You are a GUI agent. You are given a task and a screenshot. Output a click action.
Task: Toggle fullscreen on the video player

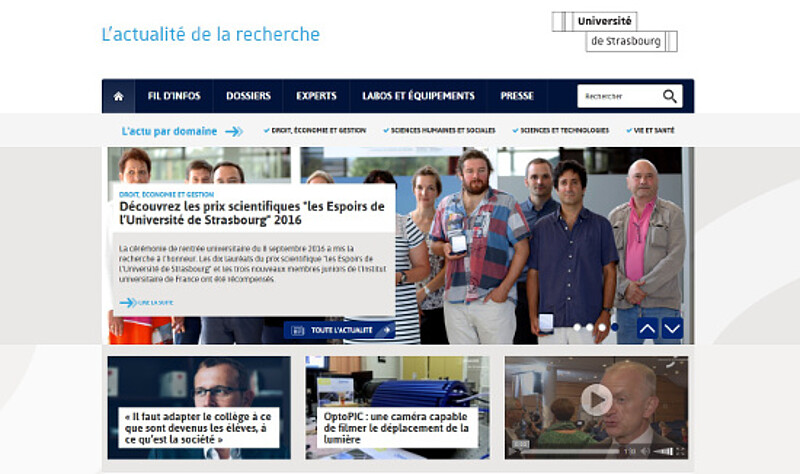680,452
